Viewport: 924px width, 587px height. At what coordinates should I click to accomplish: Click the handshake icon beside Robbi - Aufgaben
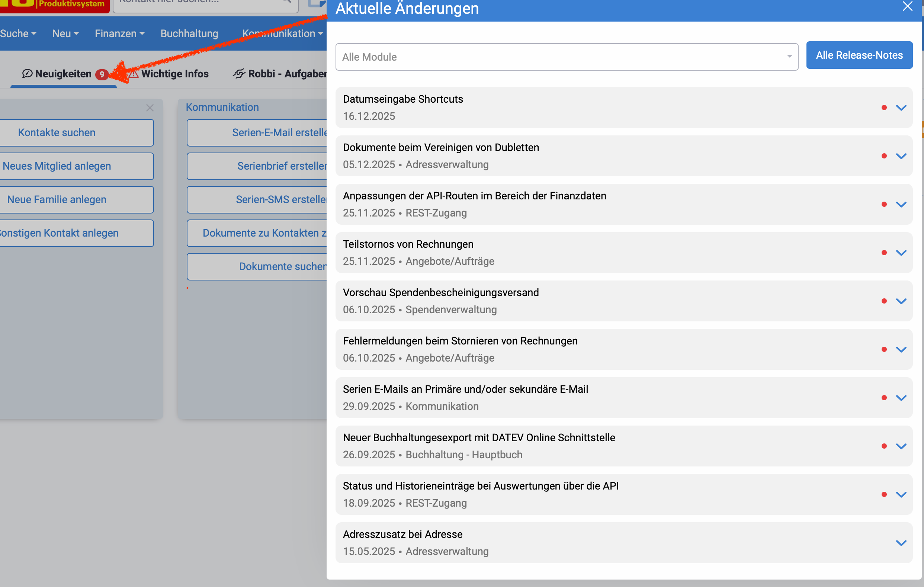[239, 74]
